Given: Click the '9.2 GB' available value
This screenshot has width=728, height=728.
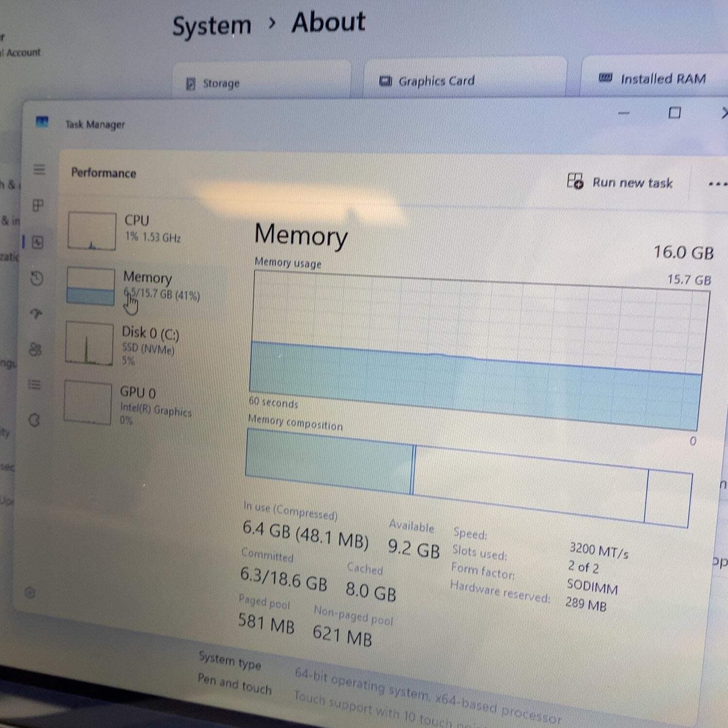Looking at the screenshot, I should tap(414, 548).
